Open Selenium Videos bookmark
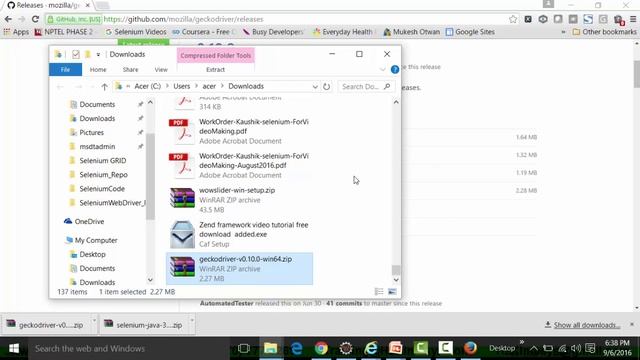The width and height of the screenshot is (640, 360). click(136, 32)
